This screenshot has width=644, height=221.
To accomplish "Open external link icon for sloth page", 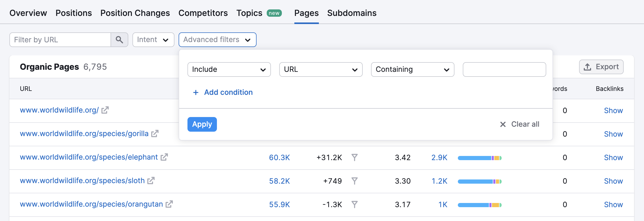I will tap(151, 181).
